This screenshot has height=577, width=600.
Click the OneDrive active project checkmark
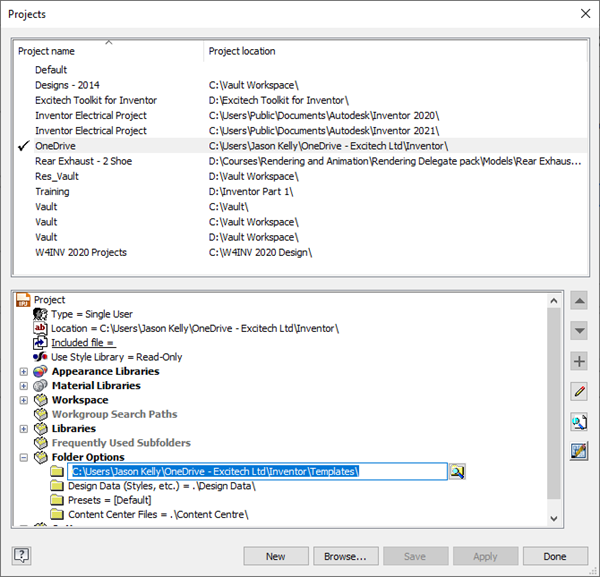(24, 146)
